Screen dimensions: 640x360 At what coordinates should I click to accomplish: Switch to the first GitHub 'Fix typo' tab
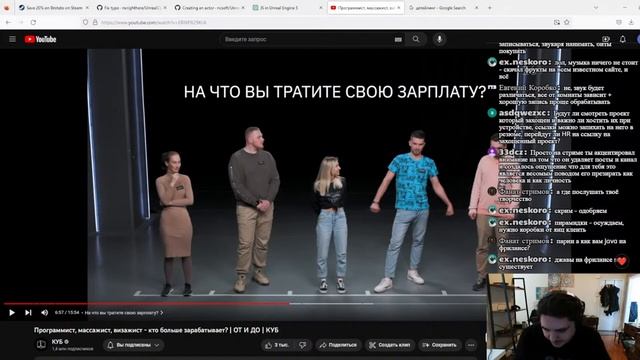pos(131,8)
